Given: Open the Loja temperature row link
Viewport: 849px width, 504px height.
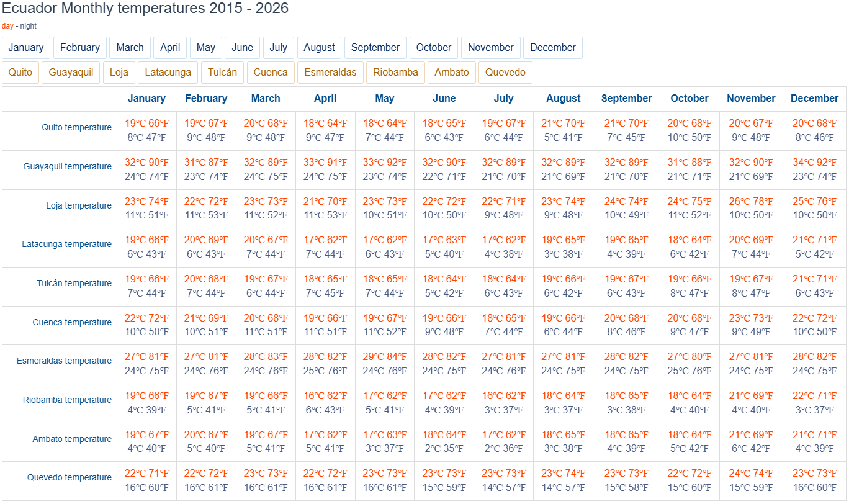Looking at the screenshot, I should [x=79, y=205].
